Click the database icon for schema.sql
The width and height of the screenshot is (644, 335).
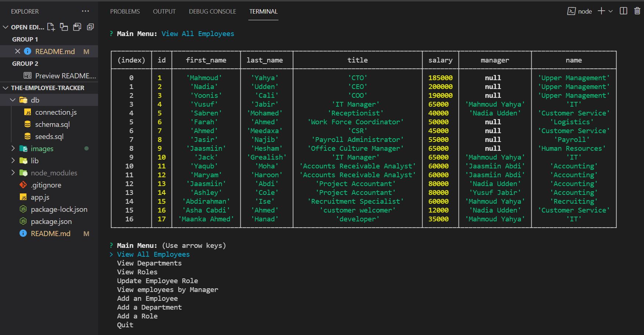pos(28,124)
